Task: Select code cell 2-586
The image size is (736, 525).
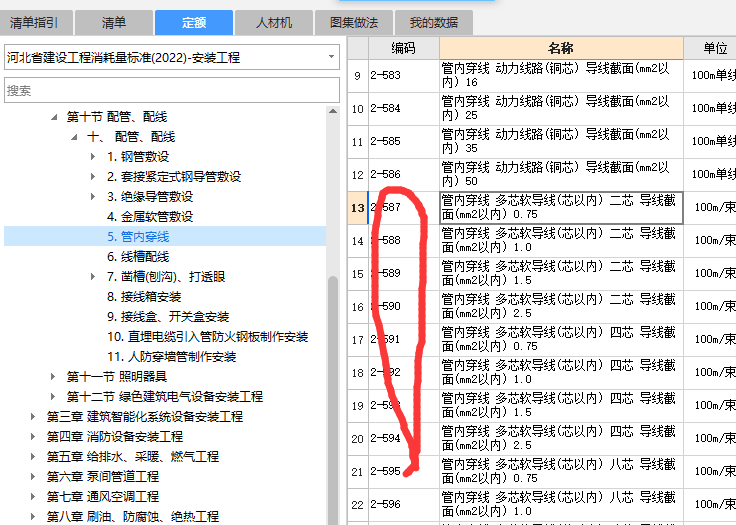Action: (404, 175)
